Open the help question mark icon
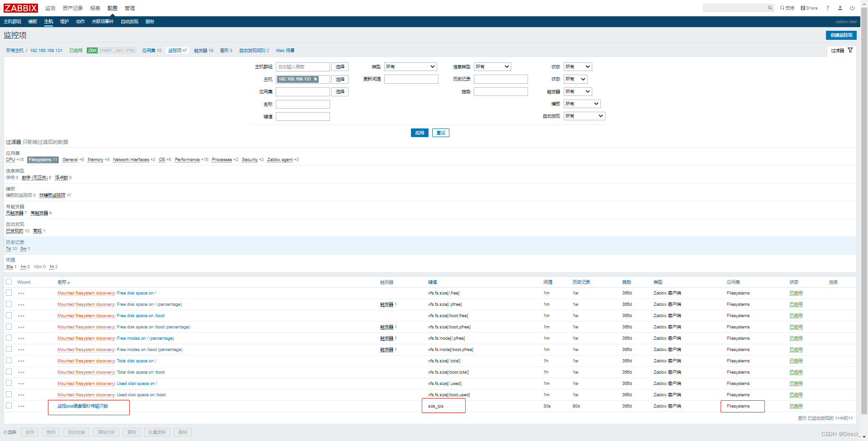Image resolution: width=868 pixels, height=441 pixels. [828, 8]
